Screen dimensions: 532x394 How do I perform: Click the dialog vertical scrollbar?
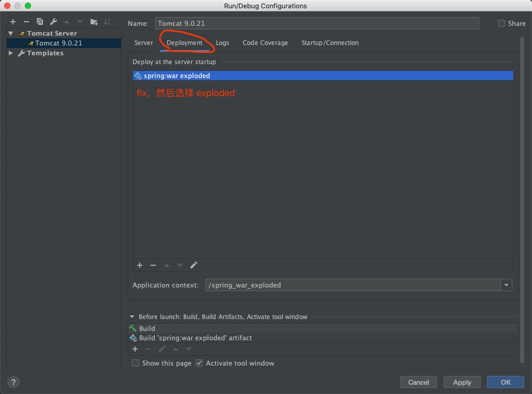point(522,200)
